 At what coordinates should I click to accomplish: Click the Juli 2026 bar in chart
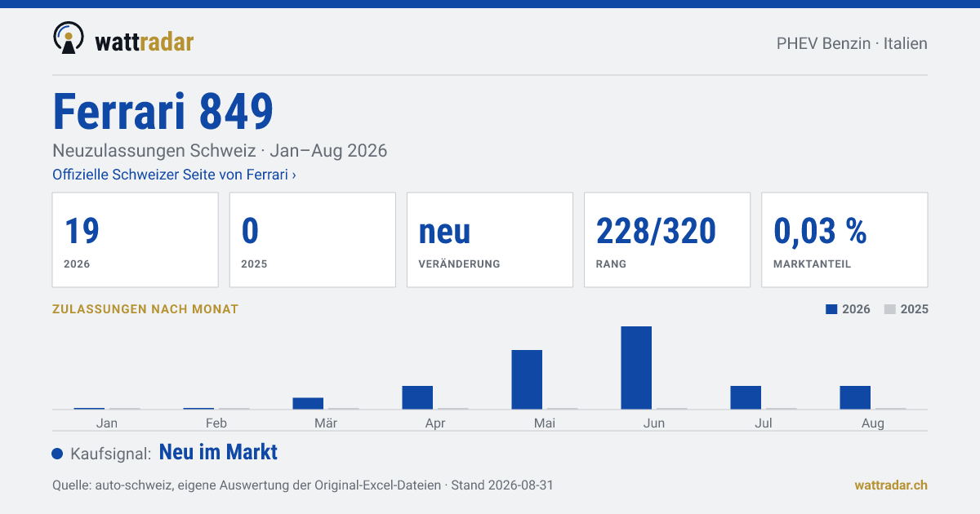click(x=746, y=397)
